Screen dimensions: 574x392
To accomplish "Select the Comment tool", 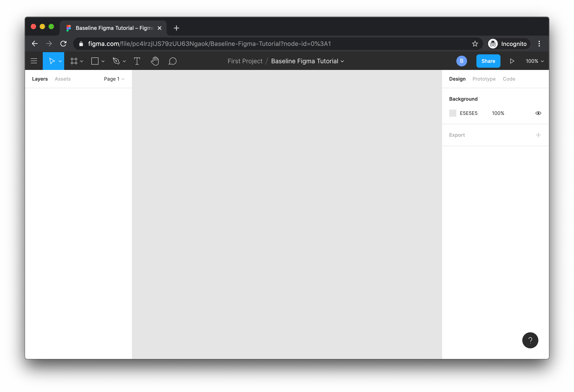I will tap(172, 61).
